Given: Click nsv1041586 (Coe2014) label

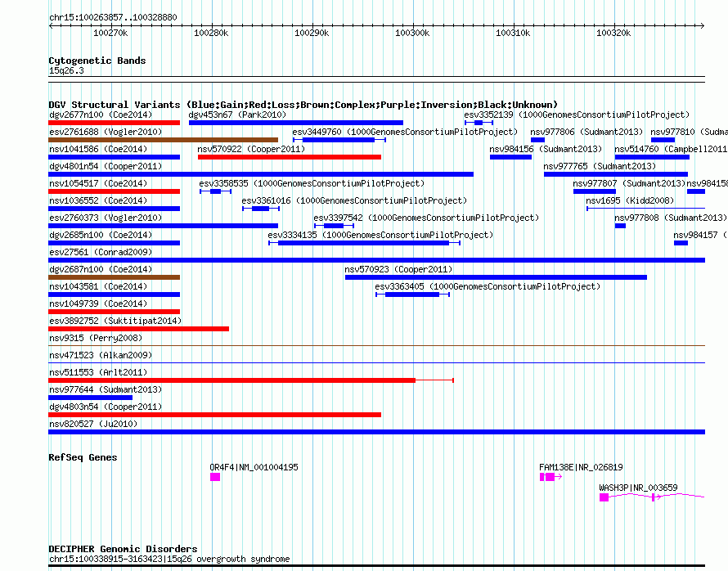Looking at the screenshot, I should click(x=98, y=149).
